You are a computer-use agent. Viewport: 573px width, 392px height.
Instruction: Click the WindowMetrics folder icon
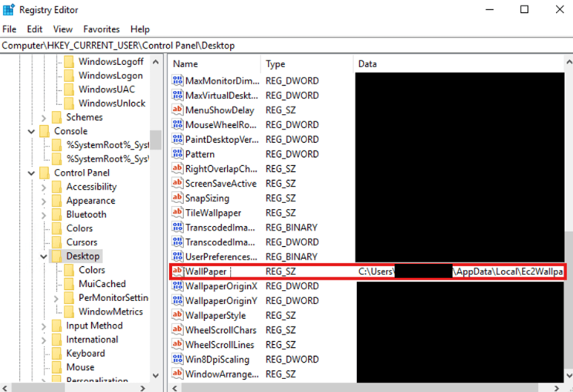coord(69,312)
